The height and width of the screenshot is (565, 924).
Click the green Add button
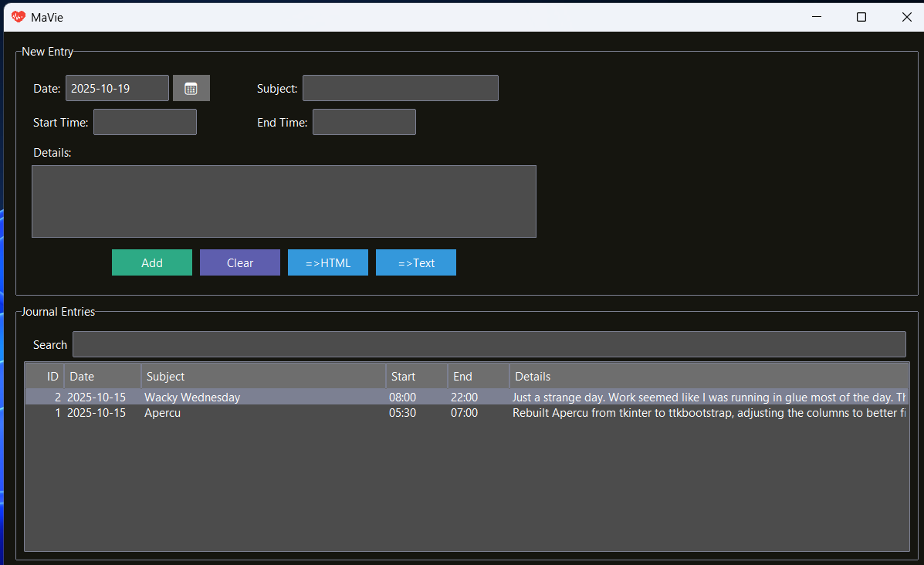(x=152, y=262)
